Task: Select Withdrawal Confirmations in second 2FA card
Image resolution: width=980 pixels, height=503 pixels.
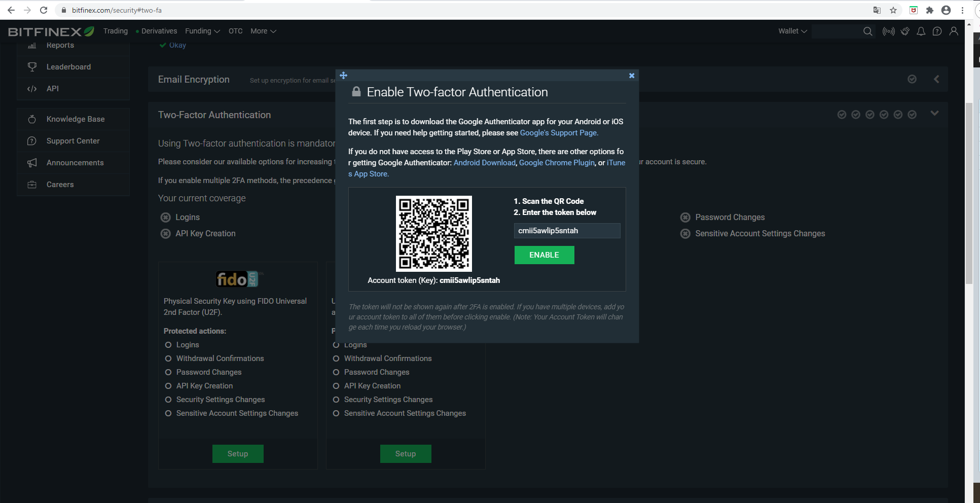Action: point(336,358)
